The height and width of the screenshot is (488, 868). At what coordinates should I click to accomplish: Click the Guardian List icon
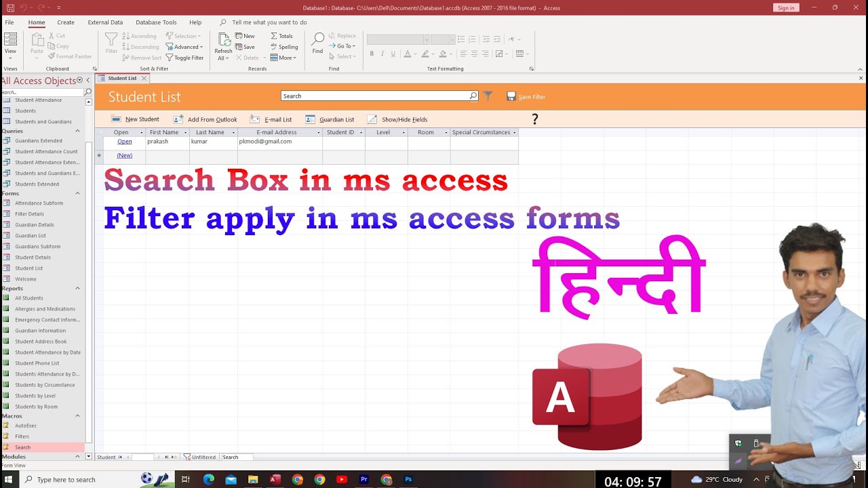(x=310, y=119)
